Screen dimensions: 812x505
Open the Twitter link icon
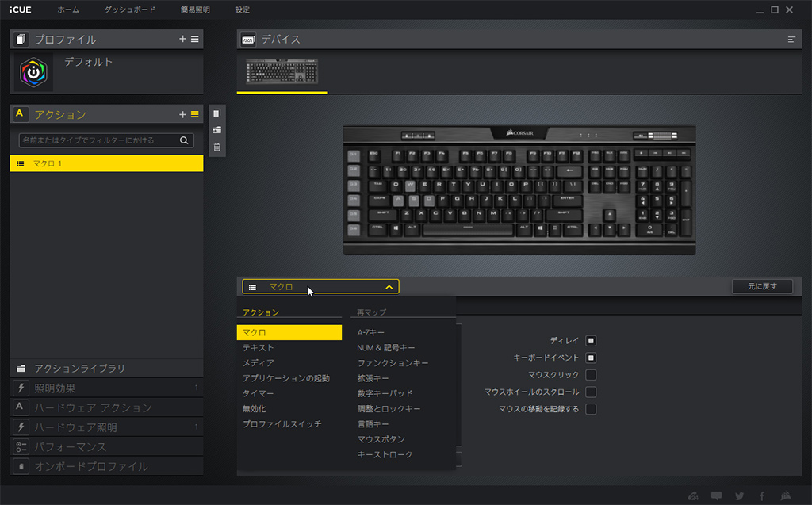(x=740, y=495)
